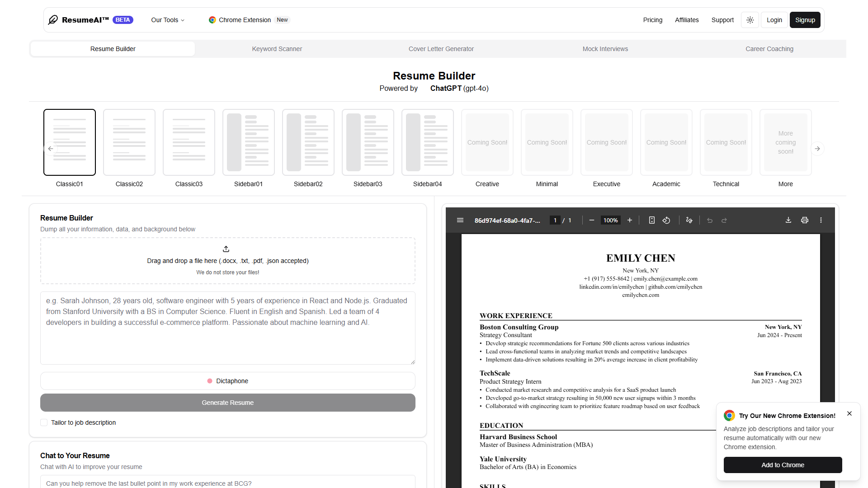The height and width of the screenshot is (488, 868).
Task: Open the PDF draw annotation tool
Action: click(689, 220)
